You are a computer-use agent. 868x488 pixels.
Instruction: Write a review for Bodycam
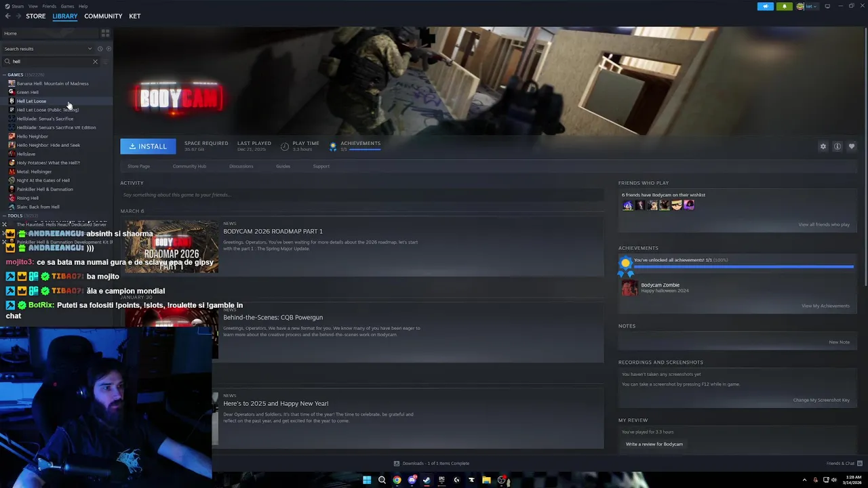654,444
